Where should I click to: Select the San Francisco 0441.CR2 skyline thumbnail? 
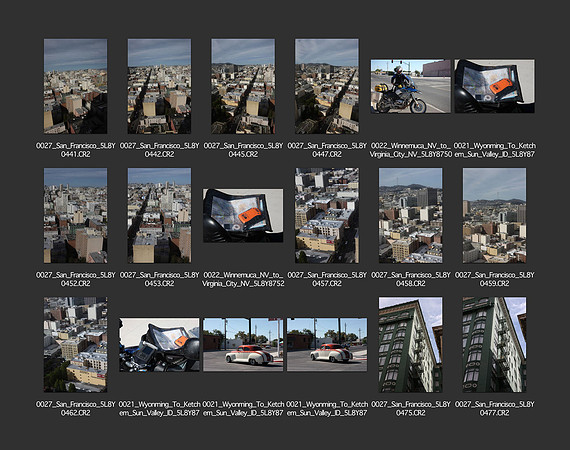click(x=75, y=86)
